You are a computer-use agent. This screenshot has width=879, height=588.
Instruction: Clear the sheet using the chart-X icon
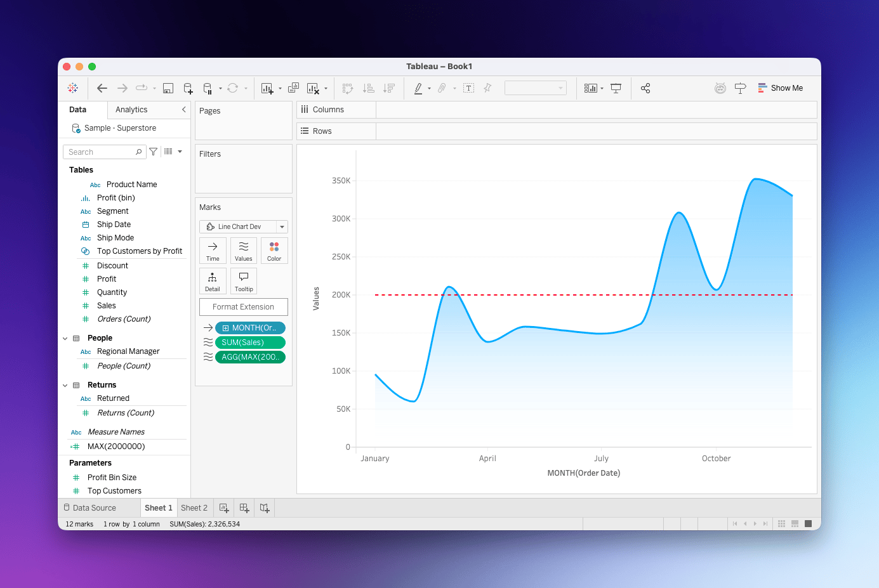point(313,88)
